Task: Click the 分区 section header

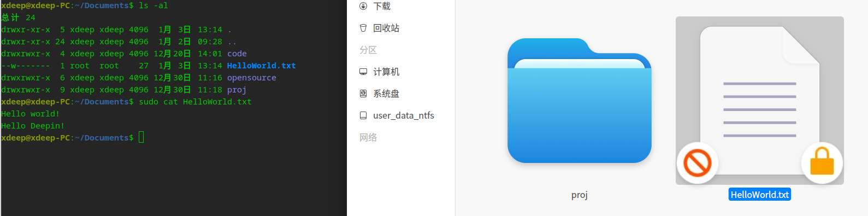Action: pyautogui.click(x=368, y=50)
